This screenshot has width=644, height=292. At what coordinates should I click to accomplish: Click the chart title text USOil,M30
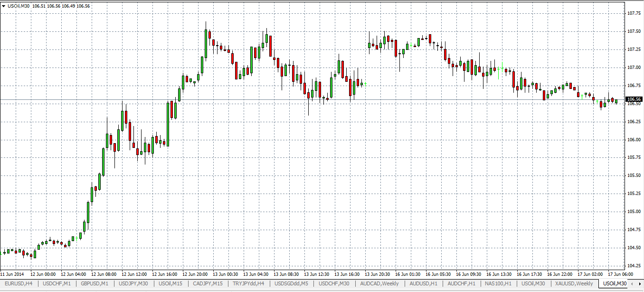coord(19,6)
